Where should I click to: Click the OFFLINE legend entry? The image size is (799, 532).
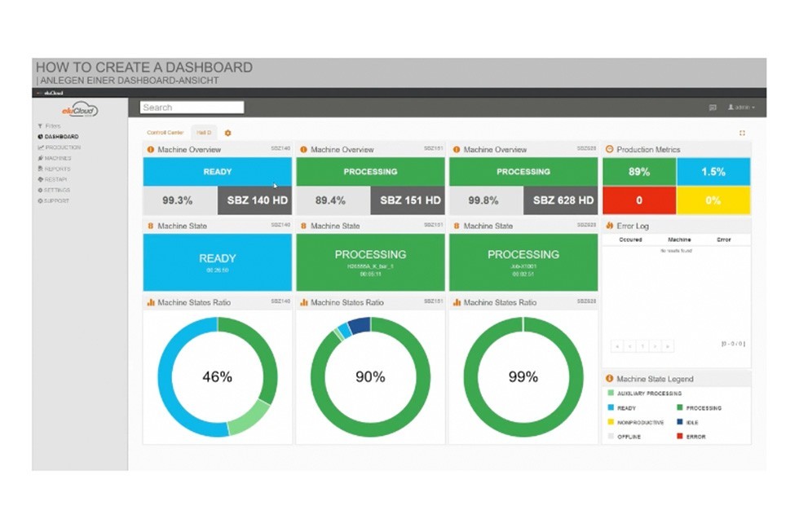pyautogui.click(x=625, y=437)
